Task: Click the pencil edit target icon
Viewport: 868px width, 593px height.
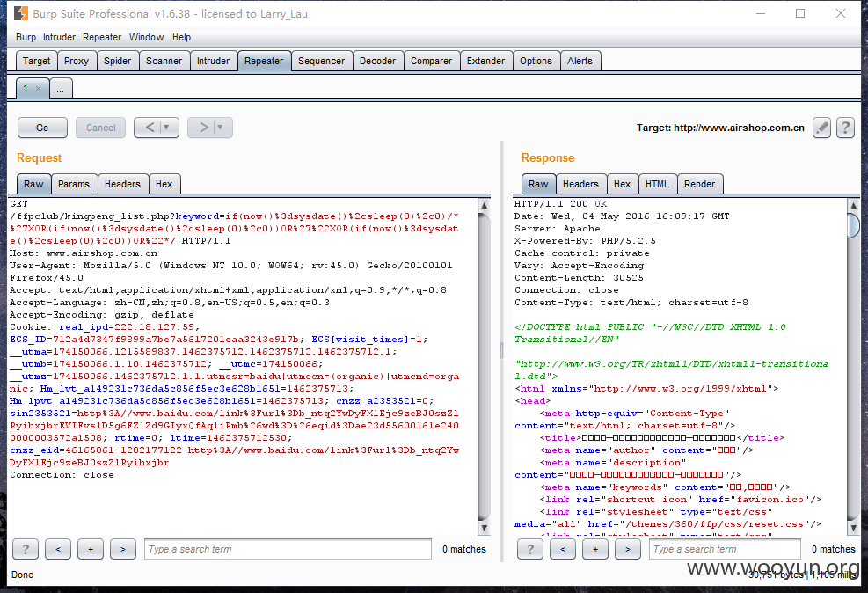Action: coord(822,128)
